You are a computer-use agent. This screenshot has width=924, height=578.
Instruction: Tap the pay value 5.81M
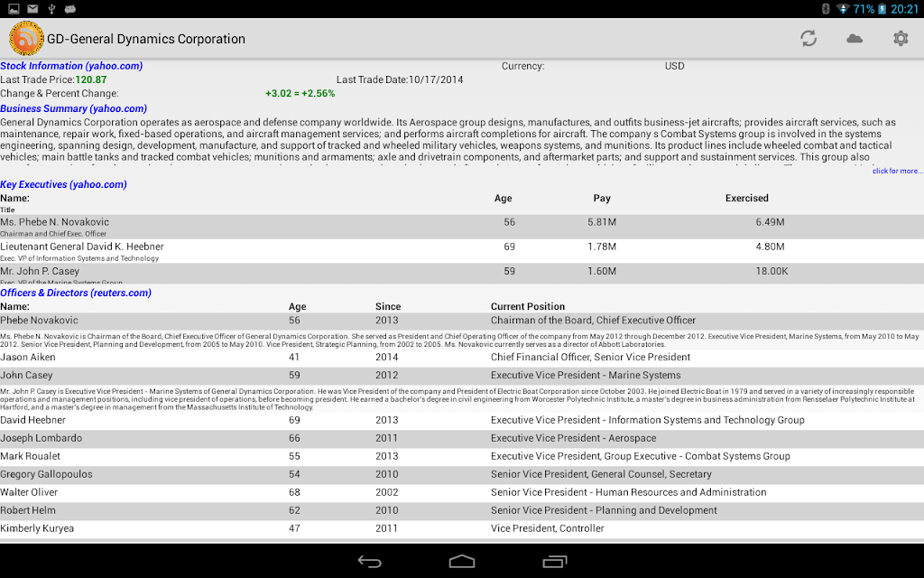pyautogui.click(x=602, y=222)
